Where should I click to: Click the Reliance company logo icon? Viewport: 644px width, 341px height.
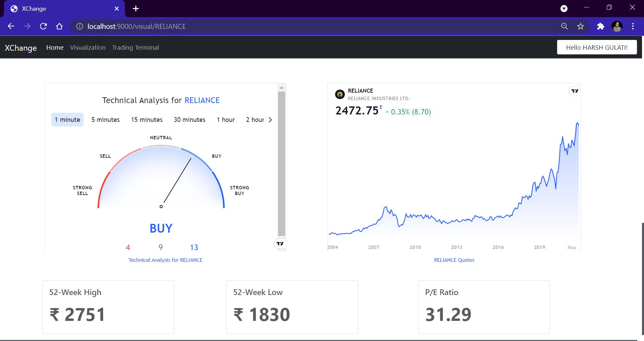point(340,94)
